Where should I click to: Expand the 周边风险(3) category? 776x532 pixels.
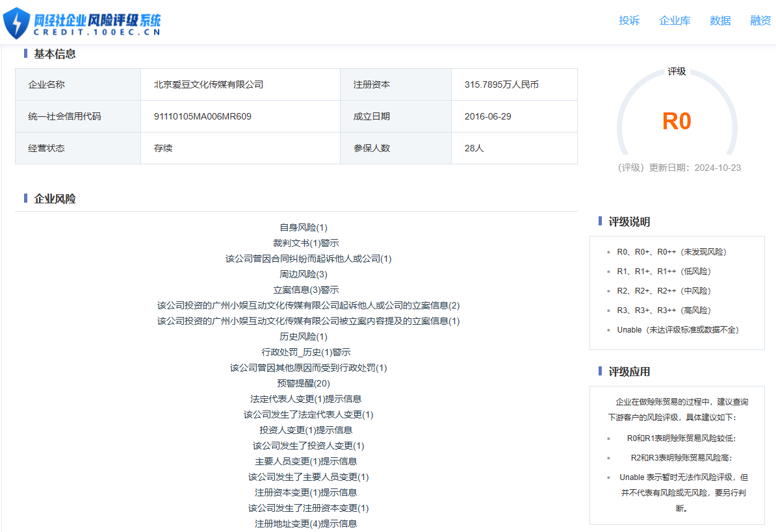pos(304,274)
